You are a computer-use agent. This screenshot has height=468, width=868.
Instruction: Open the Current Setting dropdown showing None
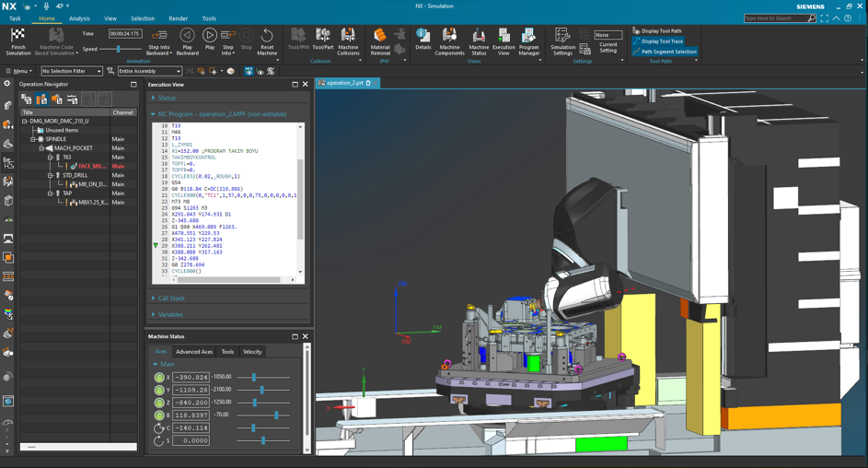(x=608, y=35)
